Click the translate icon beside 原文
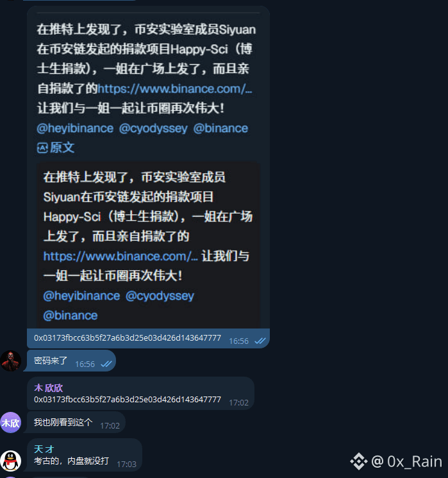The height and width of the screenshot is (478, 448). coord(42,148)
